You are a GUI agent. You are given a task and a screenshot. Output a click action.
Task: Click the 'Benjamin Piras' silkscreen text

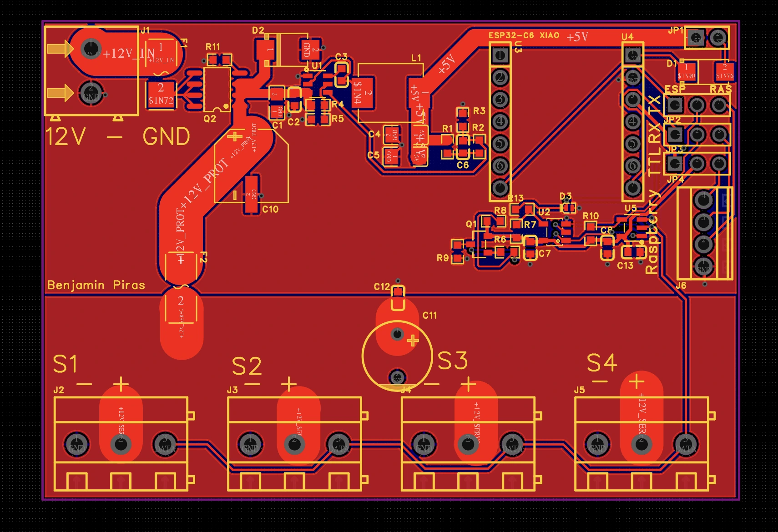[x=96, y=285]
